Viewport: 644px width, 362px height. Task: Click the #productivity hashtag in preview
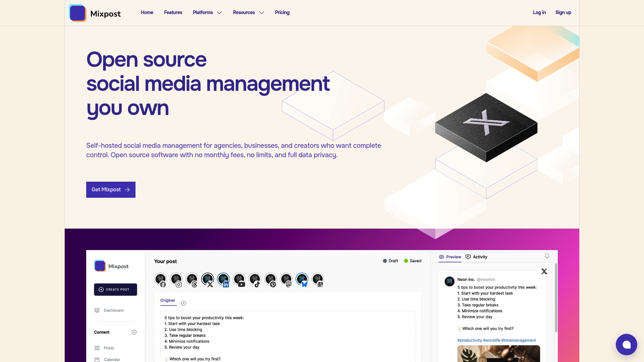(x=470, y=341)
